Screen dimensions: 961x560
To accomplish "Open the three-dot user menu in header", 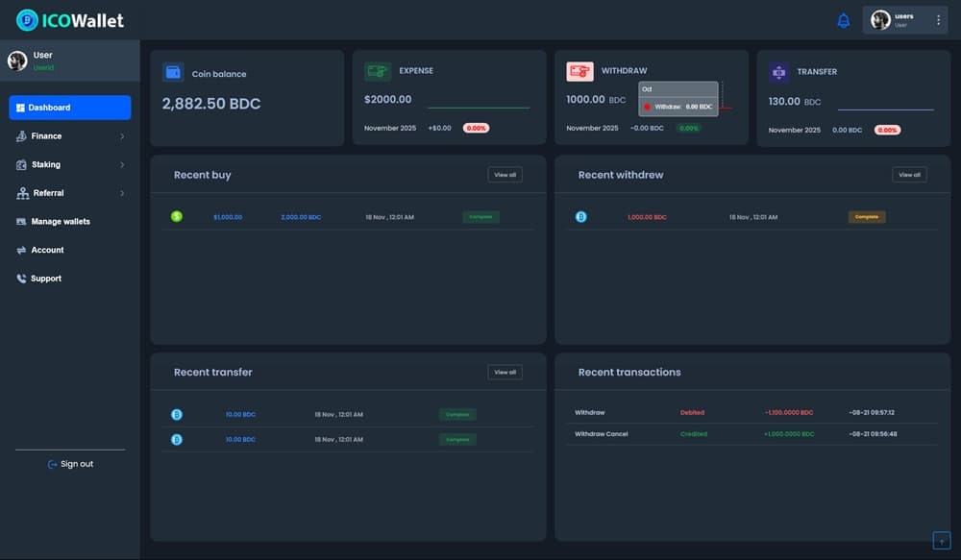I will (938, 20).
